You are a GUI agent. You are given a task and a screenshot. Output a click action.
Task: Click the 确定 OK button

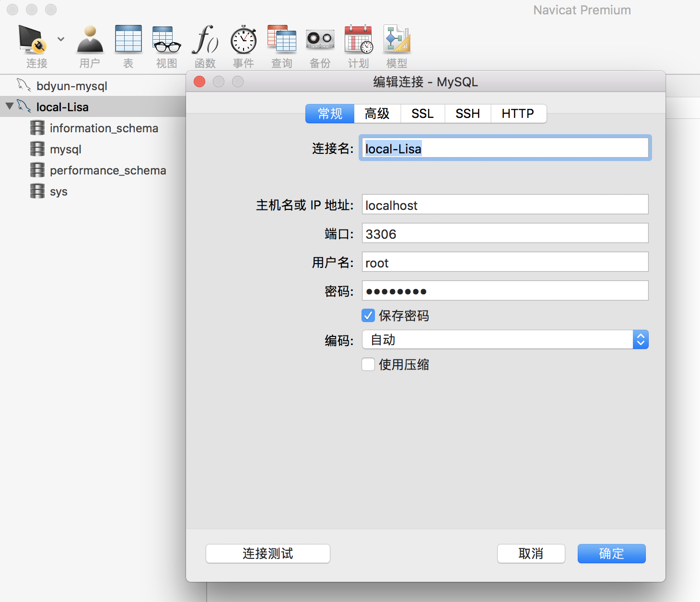tap(612, 554)
